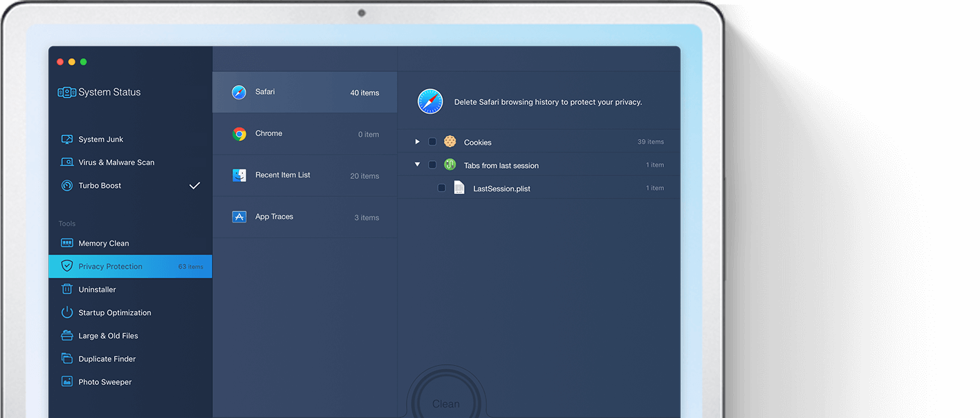Select the Duplicate Finder tool icon
The image size is (980, 418).
tap(66, 358)
